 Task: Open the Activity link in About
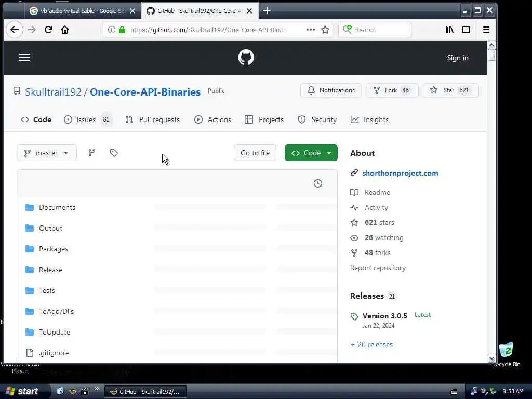coord(376,208)
